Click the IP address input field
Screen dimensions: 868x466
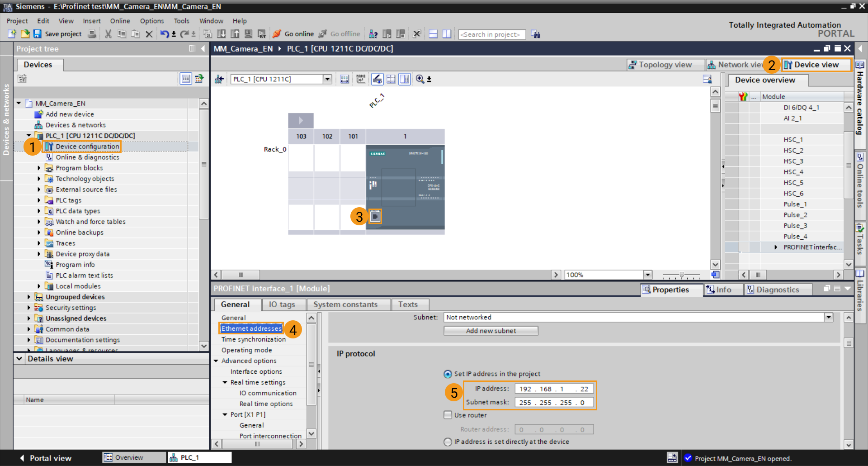[554, 388]
